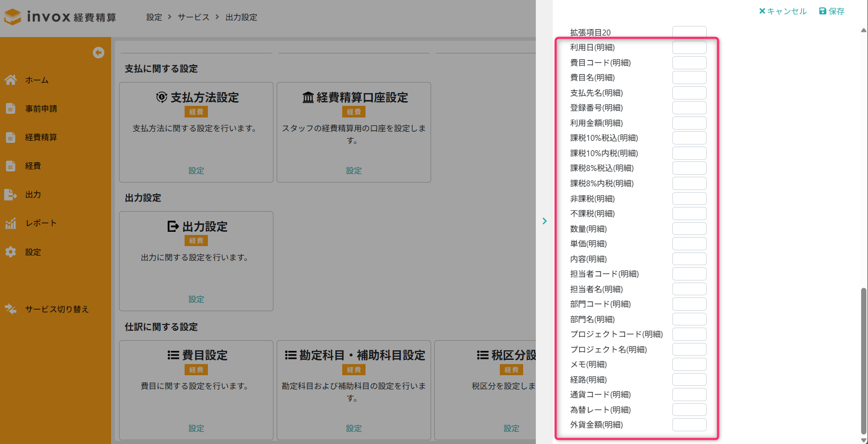868x444 pixels.
Task: Click the 設定 gear icon in sidebar
Action: click(x=11, y=252)
